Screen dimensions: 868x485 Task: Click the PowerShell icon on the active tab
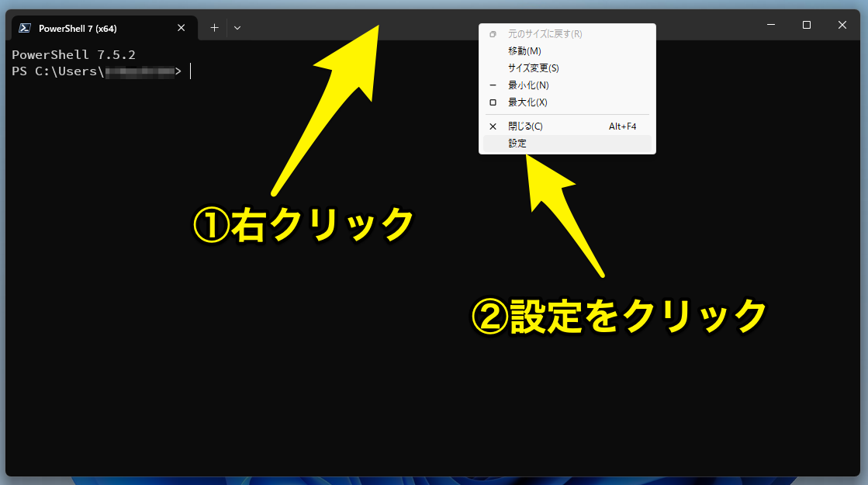[x=26, y=27]
